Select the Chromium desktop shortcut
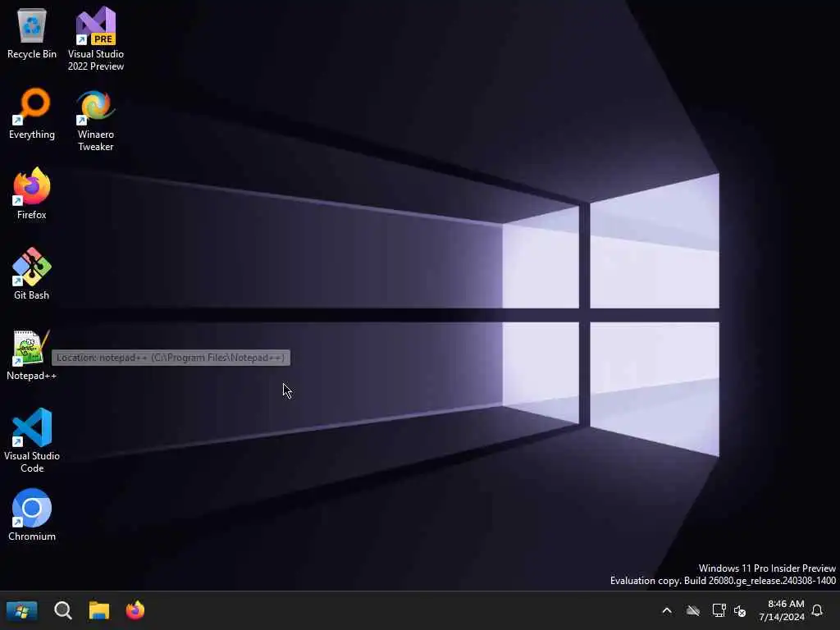840x630 pixels. (32, 515)
